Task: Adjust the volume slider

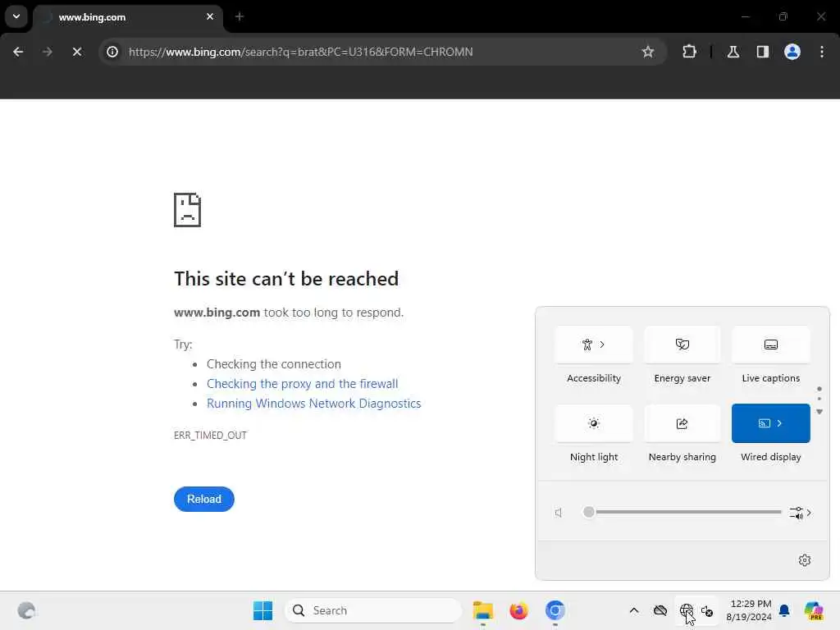Action: [682, 512]
